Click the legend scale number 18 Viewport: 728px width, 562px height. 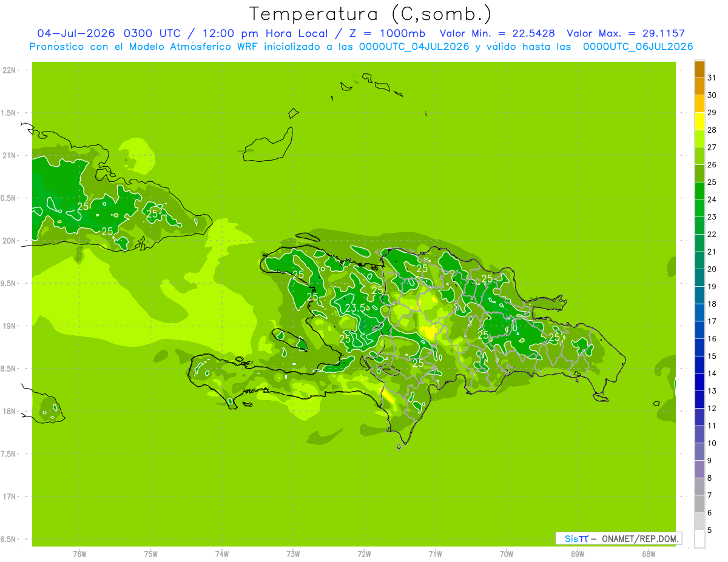click(712, 304)
